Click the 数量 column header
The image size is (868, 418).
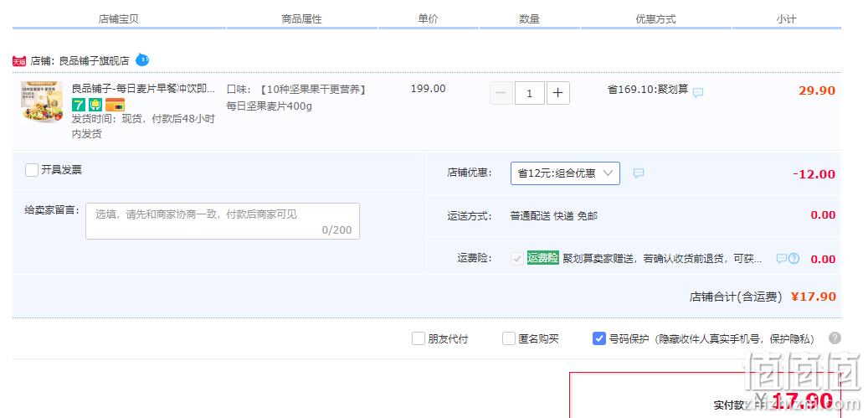pyautogui.click(x=529, y=18)
